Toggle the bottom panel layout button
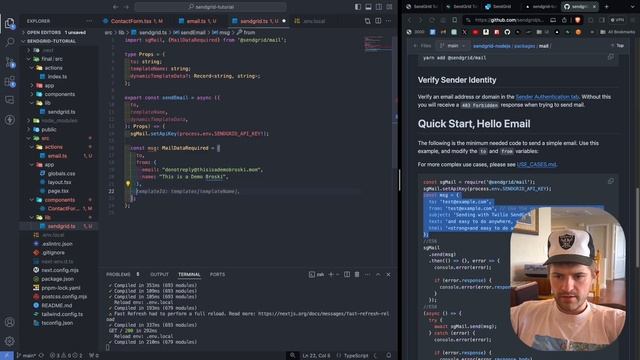 pos(368,7)
